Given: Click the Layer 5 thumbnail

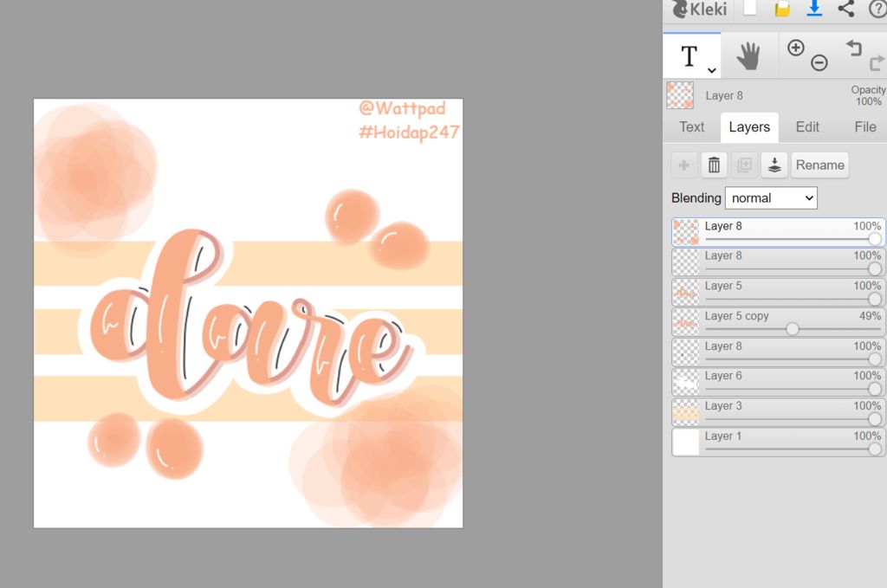Looking at the screenshot, I should coord(686,292).
